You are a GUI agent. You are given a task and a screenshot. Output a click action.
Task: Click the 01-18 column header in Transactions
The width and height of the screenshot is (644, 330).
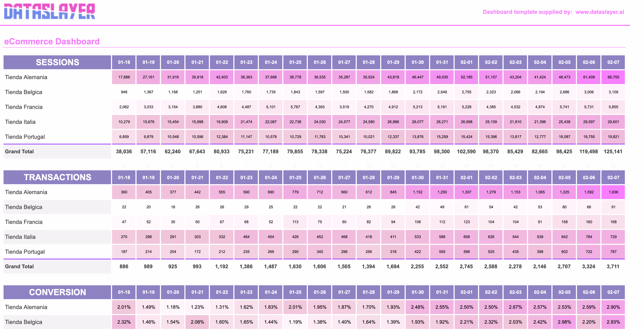[x=124, y=177]
